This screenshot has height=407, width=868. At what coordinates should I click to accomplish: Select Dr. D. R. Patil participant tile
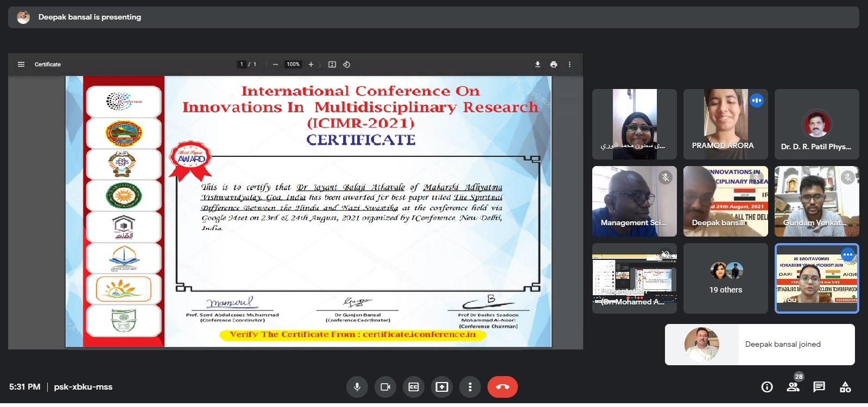click(x=817, y=124)
